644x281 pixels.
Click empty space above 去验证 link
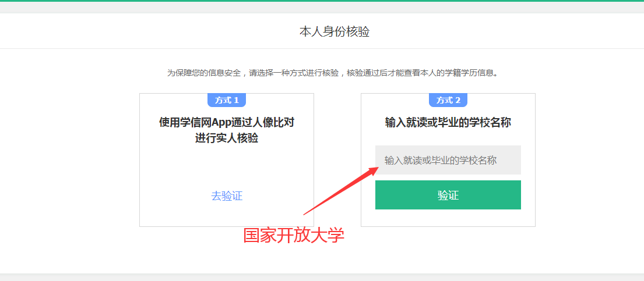pyautogui.click(x=227, y=169)
